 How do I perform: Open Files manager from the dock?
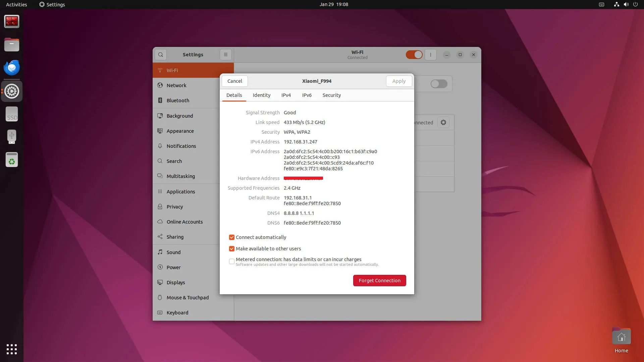click(x=12, y=45)
